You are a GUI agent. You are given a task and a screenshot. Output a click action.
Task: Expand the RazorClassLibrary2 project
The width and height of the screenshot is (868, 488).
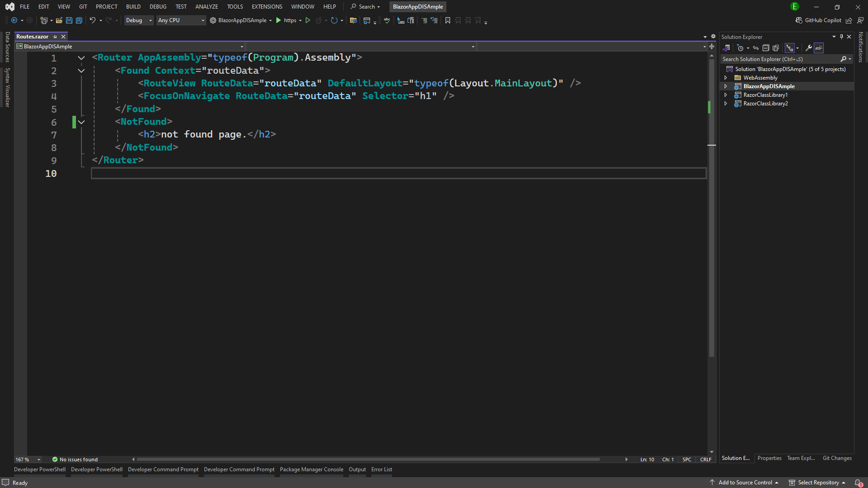click(726, 104)
